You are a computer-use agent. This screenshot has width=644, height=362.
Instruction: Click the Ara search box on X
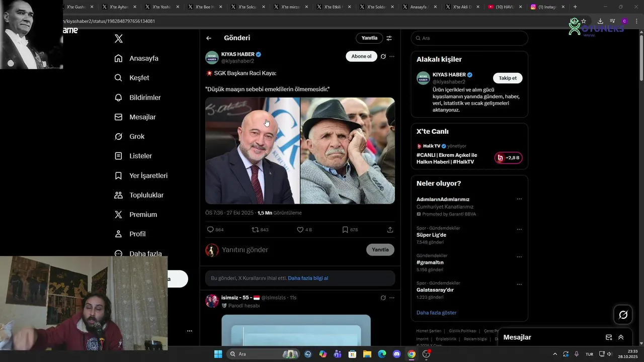[x=469, y=38]
